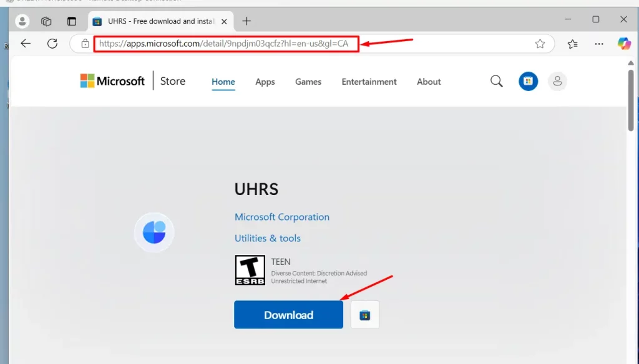The width and height of the screenshot is (639, 364).
Task: Go back to previous page
Action: click(x=26, y=44)
